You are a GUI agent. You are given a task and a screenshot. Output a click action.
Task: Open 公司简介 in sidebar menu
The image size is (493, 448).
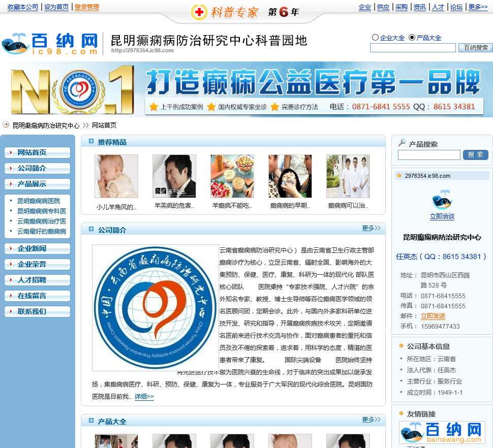(38, 169)
